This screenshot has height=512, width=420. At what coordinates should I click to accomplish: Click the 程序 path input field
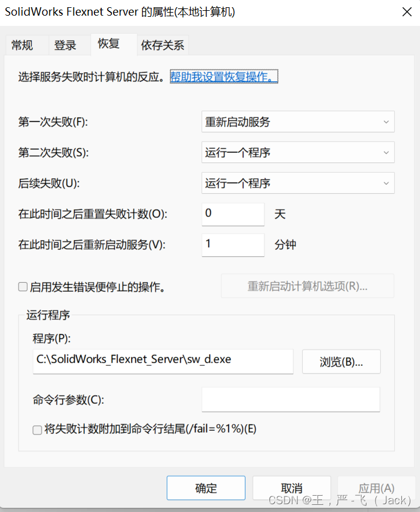coord(163,361)
